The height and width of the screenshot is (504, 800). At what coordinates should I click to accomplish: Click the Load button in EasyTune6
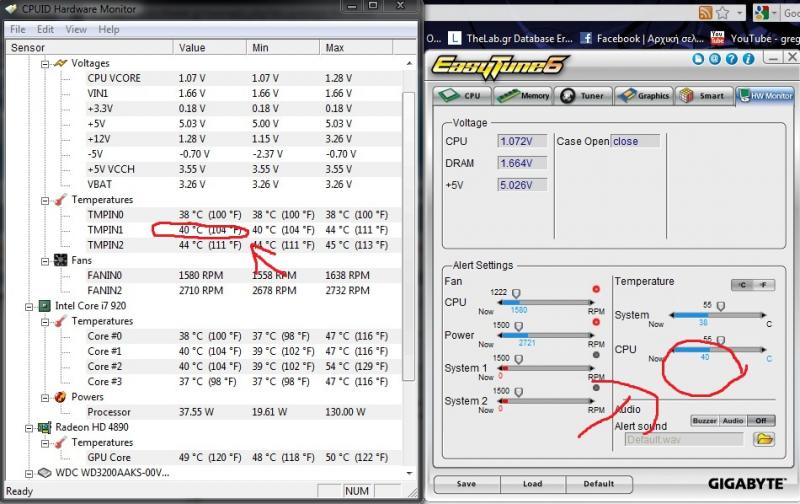pyautogui.click(x=533, y=484)
